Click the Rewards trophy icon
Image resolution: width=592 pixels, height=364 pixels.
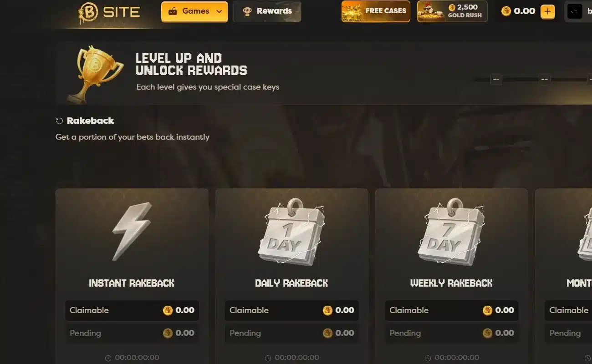[x=247, y=12]
